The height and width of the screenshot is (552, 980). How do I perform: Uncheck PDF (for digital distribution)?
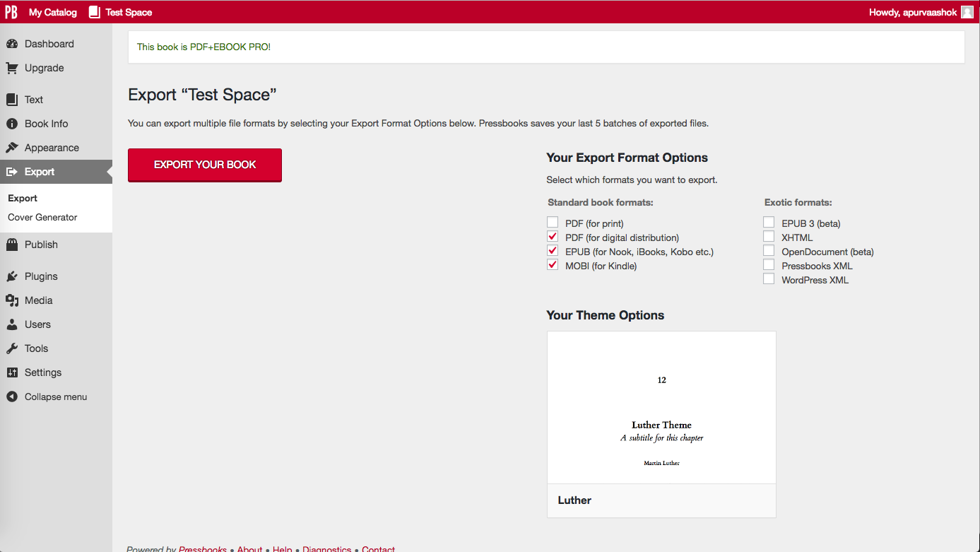[553, 237]
